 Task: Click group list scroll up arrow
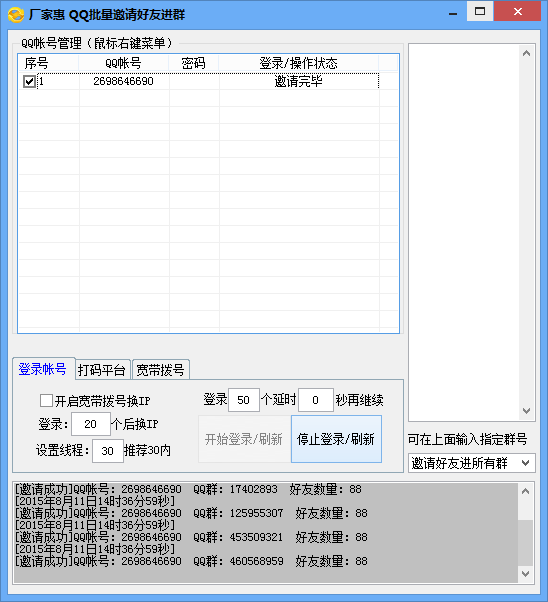click(526, 53)
